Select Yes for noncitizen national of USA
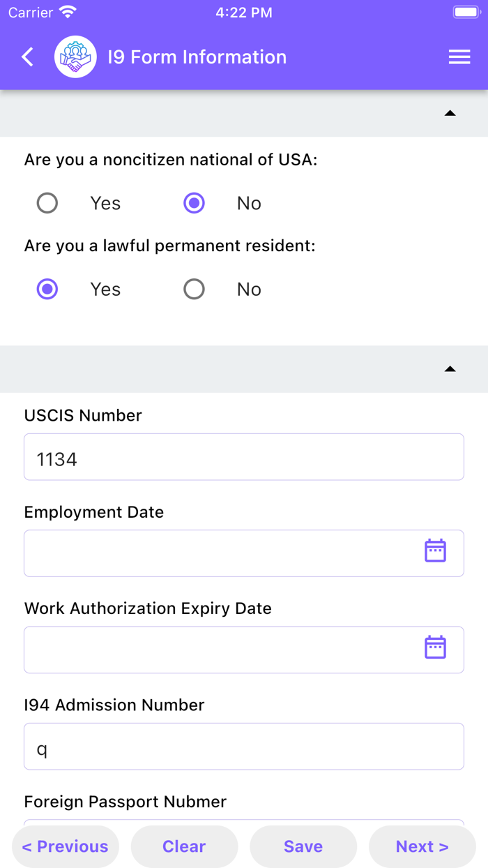 click(x=47, y=203)
